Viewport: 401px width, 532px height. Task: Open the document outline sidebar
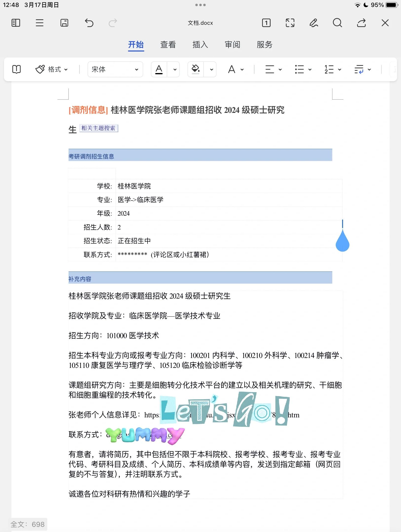point(16,23)
